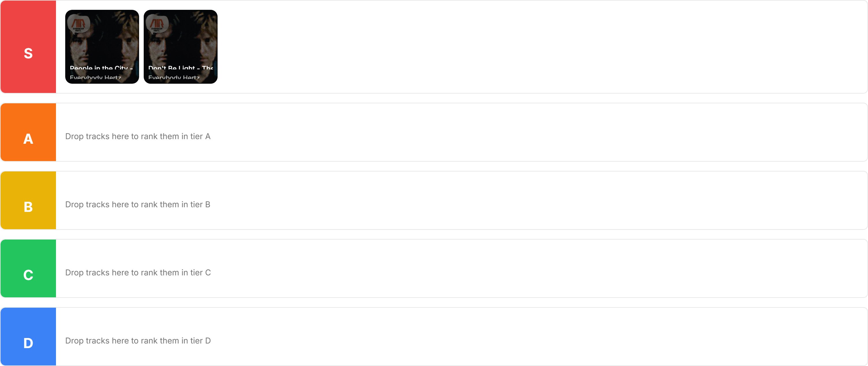
Task: Select the People in the City track card
Action: tap(102, 46)
